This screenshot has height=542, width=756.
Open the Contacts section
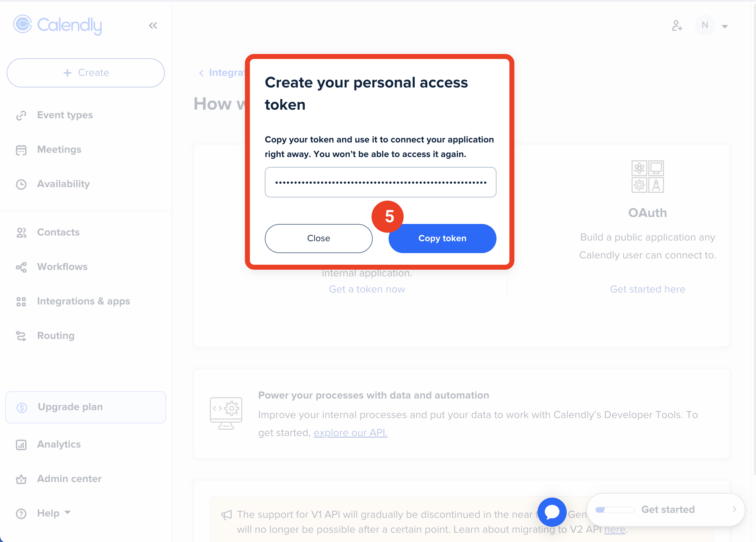58,233
